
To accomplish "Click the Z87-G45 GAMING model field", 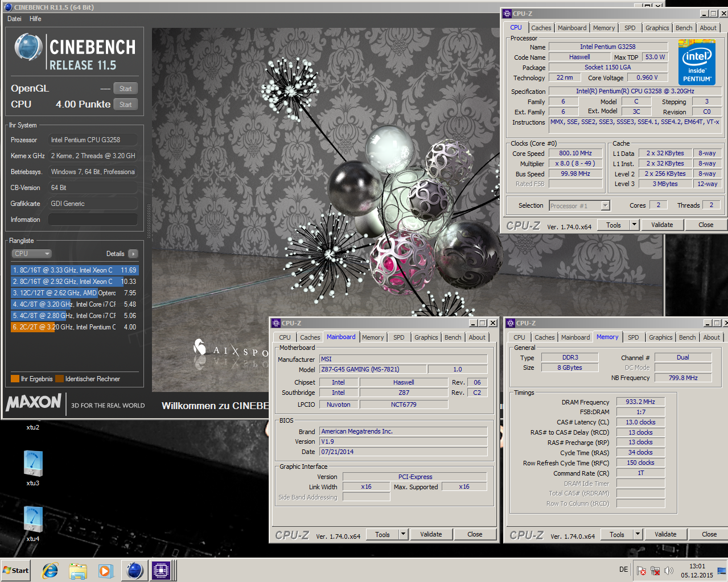I will (x=372, y=370).
